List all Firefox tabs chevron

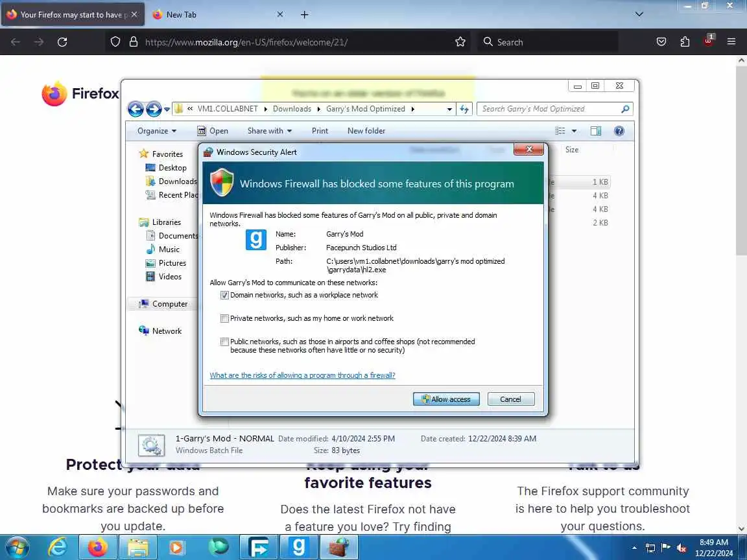639,14
